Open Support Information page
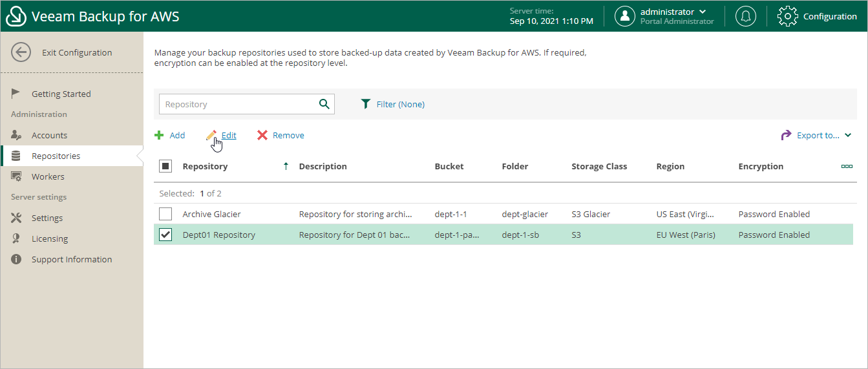Image resolution: width=868 pixels, height=369 pixels. [x=71, y=259]
